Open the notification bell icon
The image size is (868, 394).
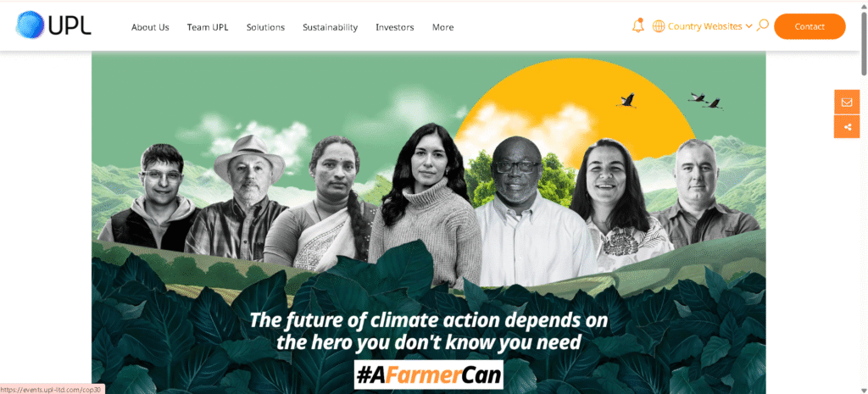click(638, 26)
